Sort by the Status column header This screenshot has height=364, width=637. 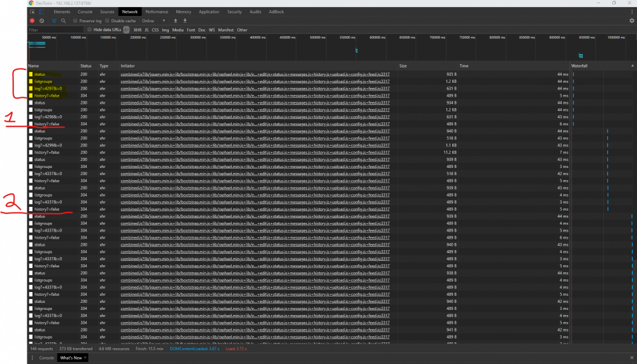point(86,66)
